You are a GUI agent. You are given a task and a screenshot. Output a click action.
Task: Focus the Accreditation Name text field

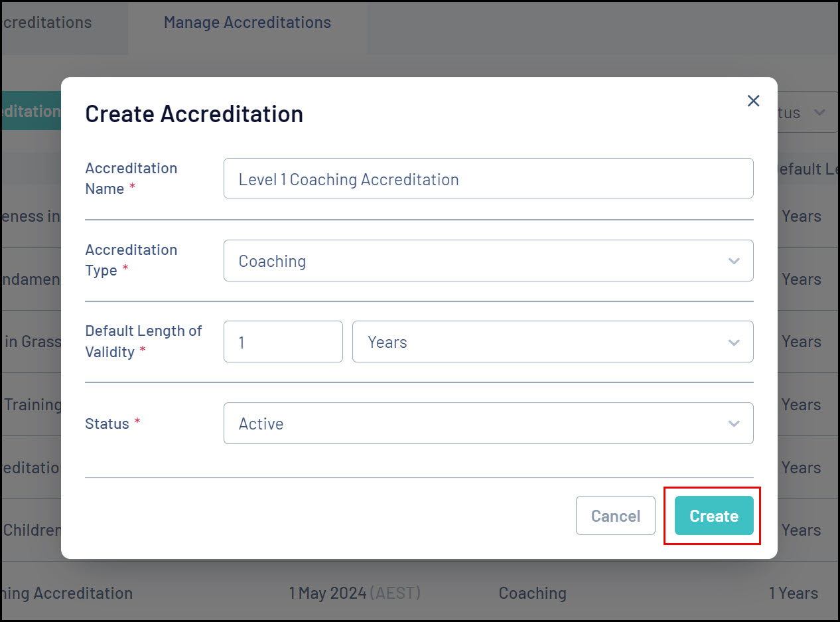[x=488, y=179]
